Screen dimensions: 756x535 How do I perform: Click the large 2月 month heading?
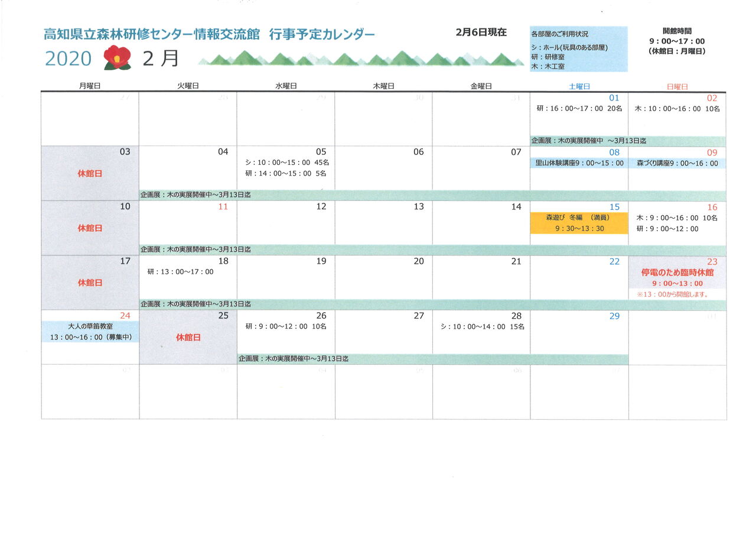161,59
